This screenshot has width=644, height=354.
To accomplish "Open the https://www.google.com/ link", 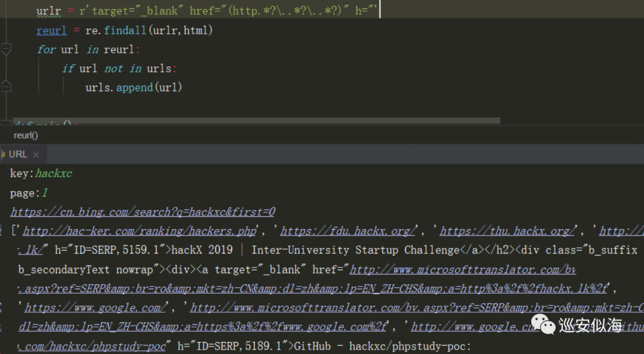I will 95,307.
